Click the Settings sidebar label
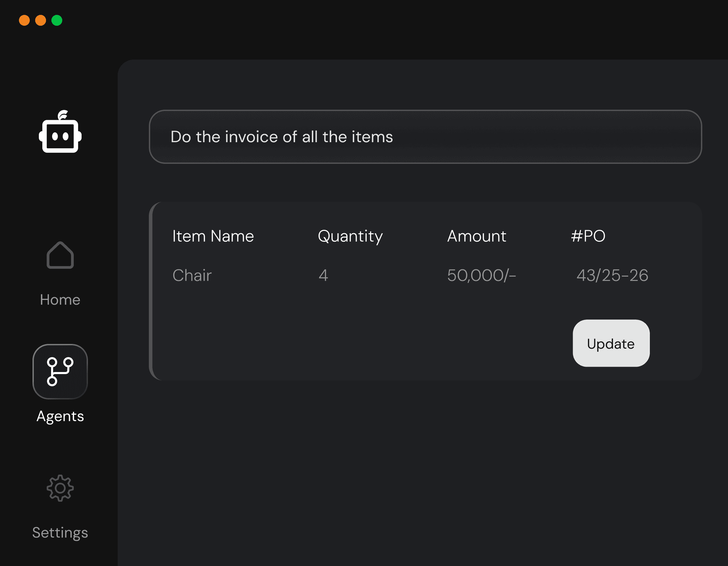The height and width of the screenshot is (566, 728). [60, 532]
